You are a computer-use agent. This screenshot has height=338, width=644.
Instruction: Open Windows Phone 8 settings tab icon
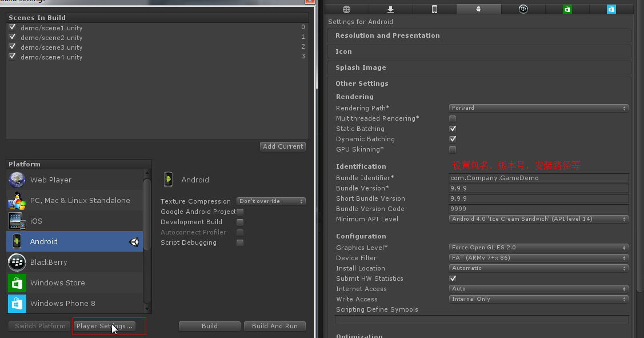point(611,9)
